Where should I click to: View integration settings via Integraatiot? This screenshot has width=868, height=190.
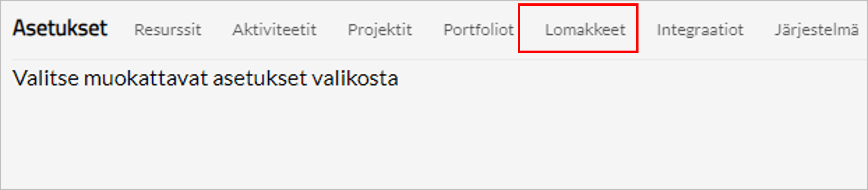700,30
